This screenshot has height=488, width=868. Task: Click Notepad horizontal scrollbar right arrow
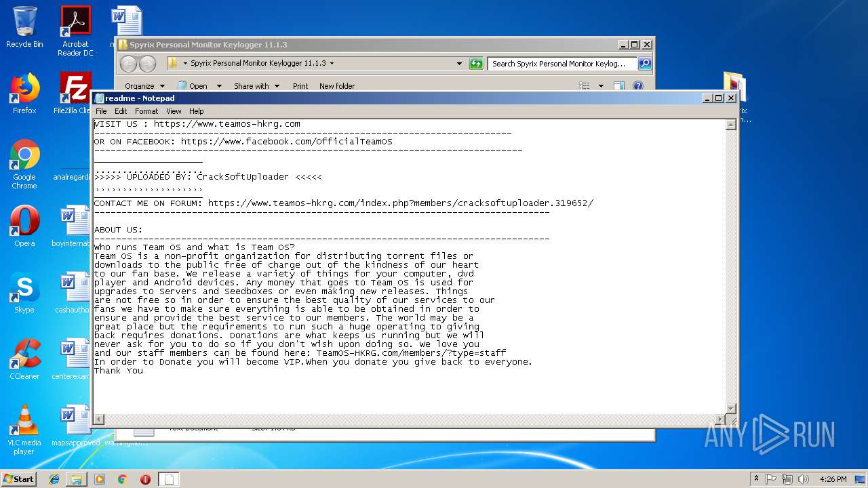719,419
